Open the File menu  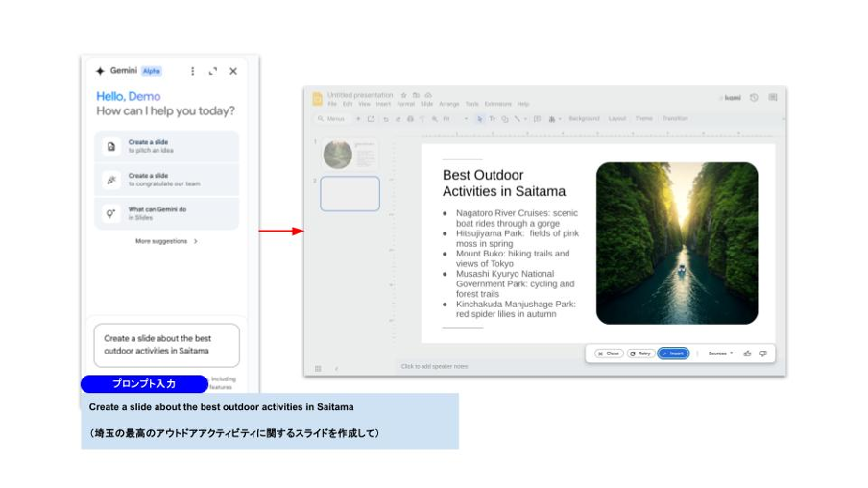click(332, 104)
